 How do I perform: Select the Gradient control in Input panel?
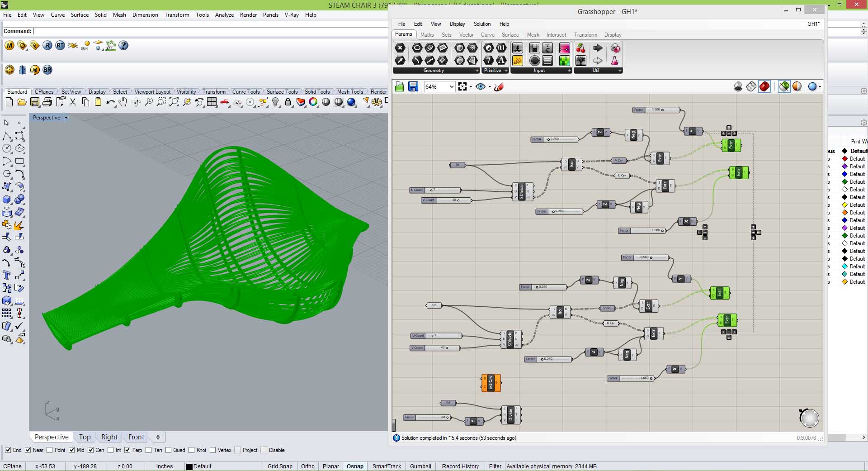click(x=565, y=48)
